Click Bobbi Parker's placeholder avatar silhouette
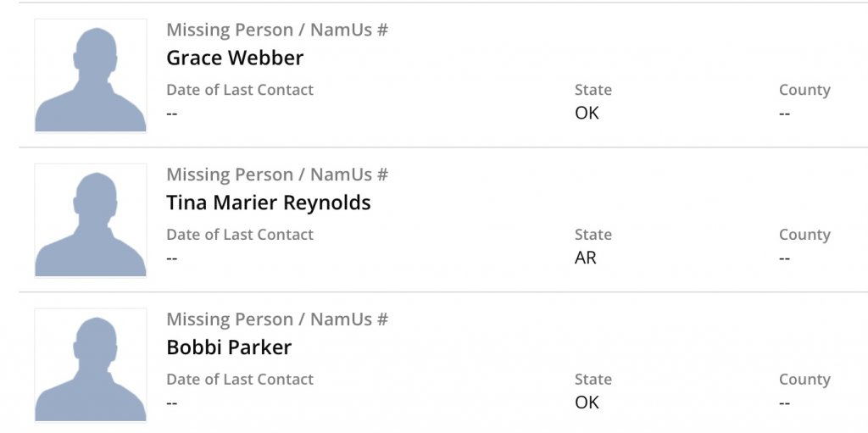The height and width of the screenshot is (433, 868). coord(90,365)
